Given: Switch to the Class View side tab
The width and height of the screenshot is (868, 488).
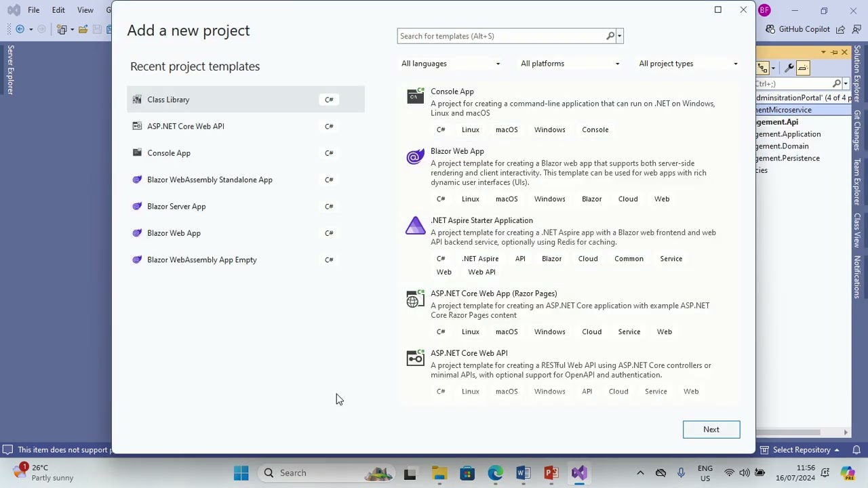Looking at the screenshot, I should click(x=858, y=230).
